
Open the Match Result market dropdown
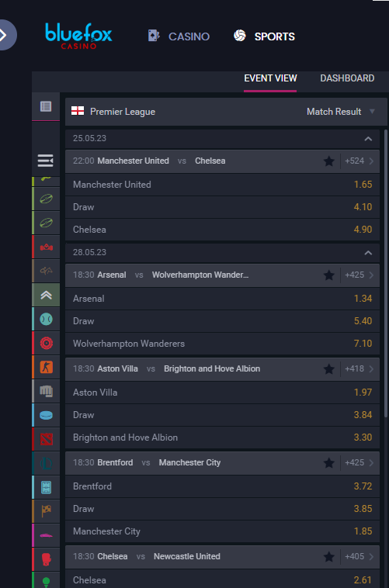[x=341, y=112]
